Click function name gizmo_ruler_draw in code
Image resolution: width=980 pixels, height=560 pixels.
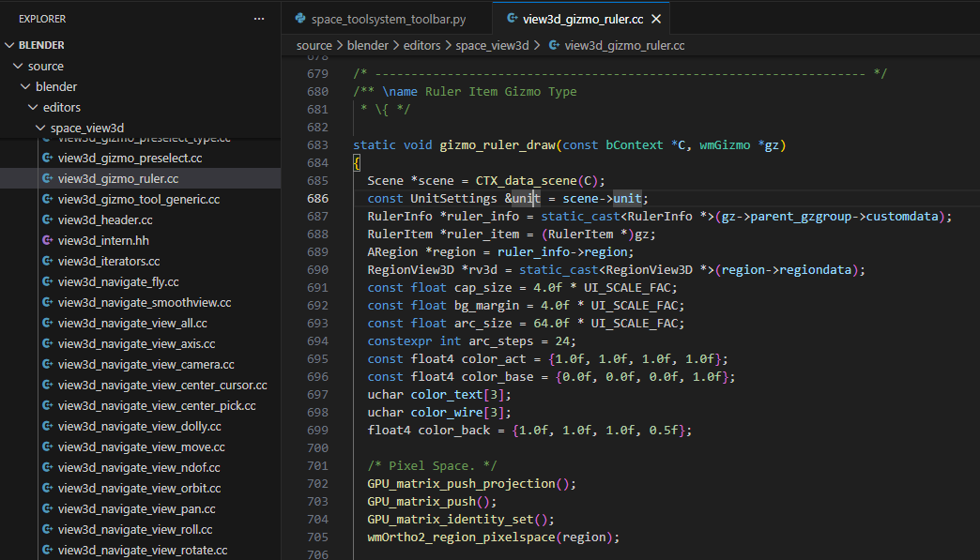tap(498, 144)
